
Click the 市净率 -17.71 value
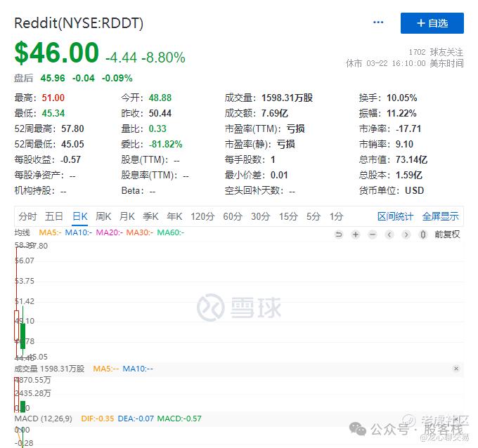[408, 129]
